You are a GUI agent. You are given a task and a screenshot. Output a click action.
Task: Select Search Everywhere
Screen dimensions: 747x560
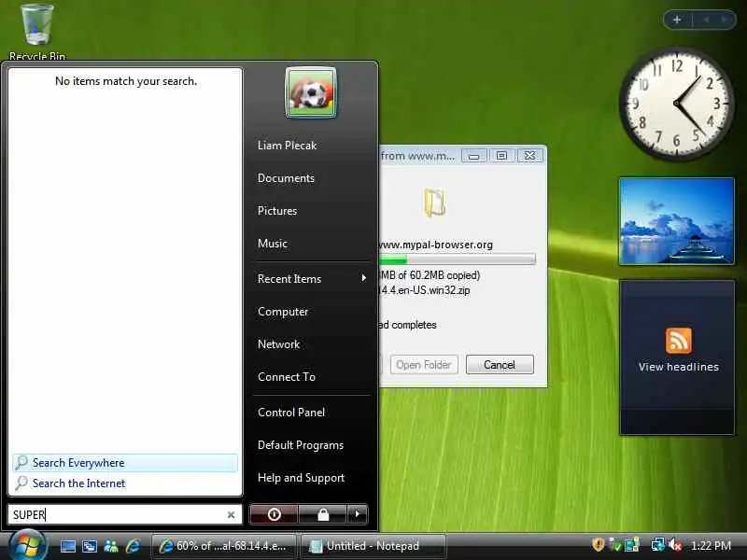125,463
